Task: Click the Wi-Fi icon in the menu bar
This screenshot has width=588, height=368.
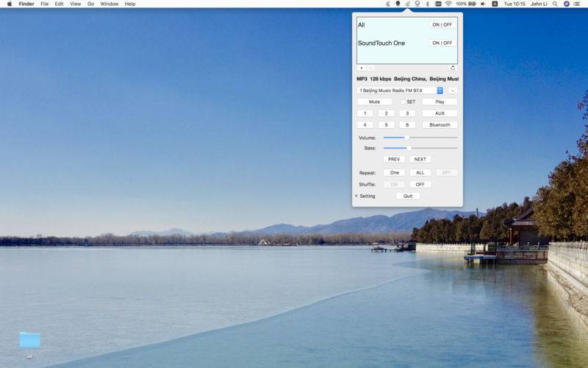Action: click(x=448, y=4)
